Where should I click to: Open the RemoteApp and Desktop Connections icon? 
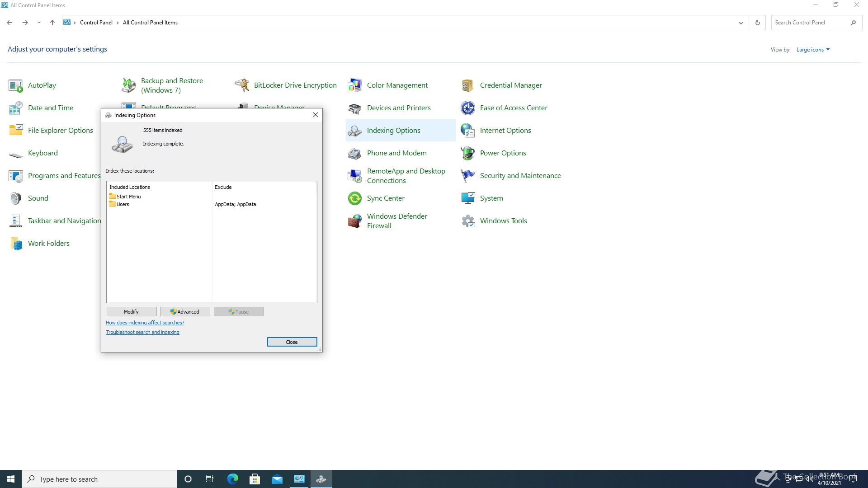[354, 176]
